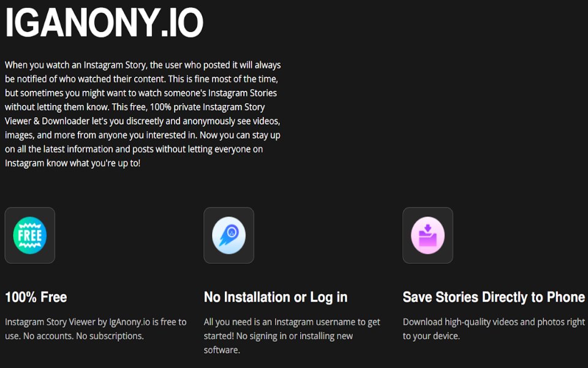Select the '100% Free' heading
Image resolution: width=588 pixels, height=368 pixels.
click(x=36, y=297)
